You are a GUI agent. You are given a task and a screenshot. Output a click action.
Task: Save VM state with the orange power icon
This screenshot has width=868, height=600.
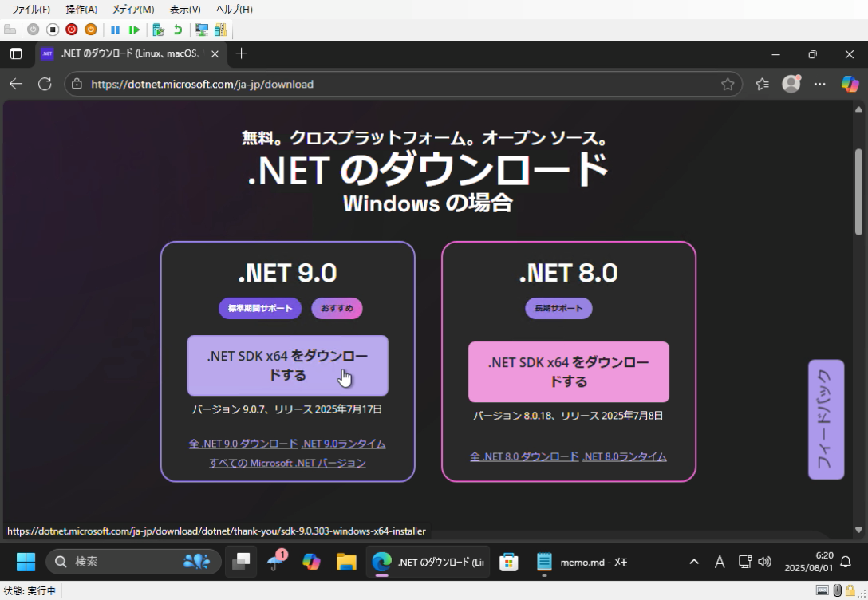tap(91, 30)
